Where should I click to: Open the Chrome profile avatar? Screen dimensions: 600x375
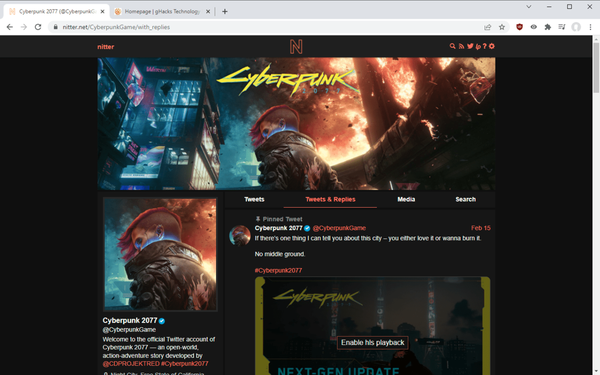[576, 27]
